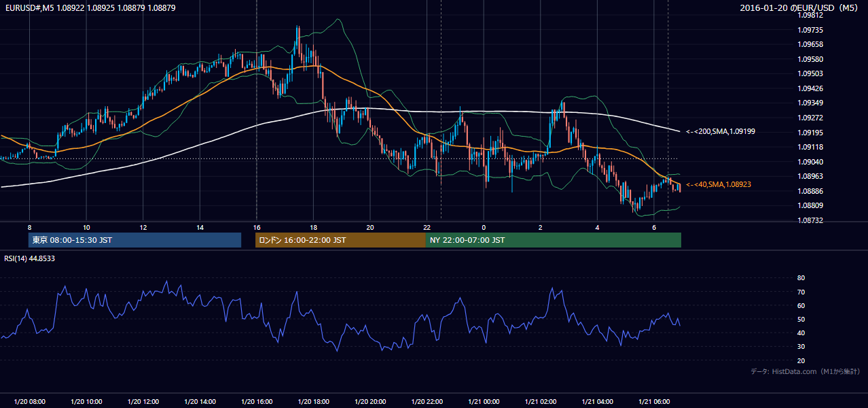This screenshot has height=408, width=868.
Task: Click price axis label 1.09195
Action: pyautogui.click(x=810, y=133)
